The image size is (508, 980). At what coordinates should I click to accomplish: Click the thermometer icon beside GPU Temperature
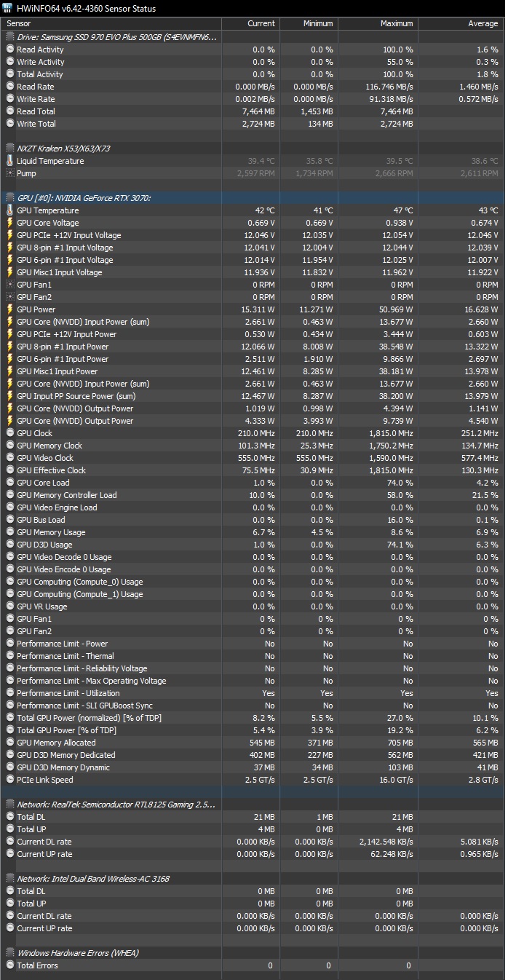[x=9, y=210]
